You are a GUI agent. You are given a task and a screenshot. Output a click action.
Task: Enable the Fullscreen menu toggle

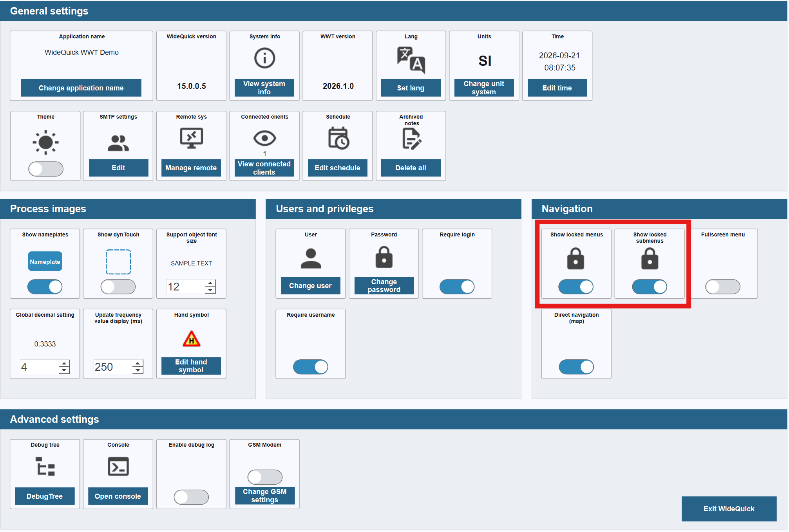point(723,287)
